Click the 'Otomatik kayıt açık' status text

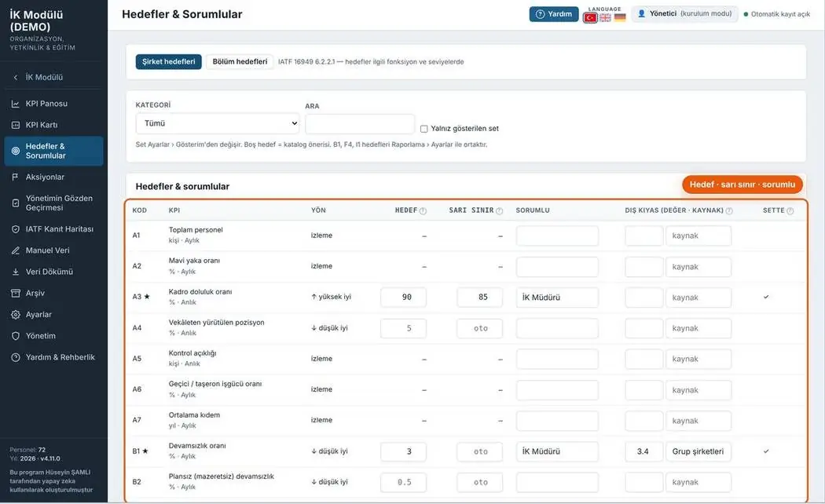pyautogui.click(x=780, y=15)
